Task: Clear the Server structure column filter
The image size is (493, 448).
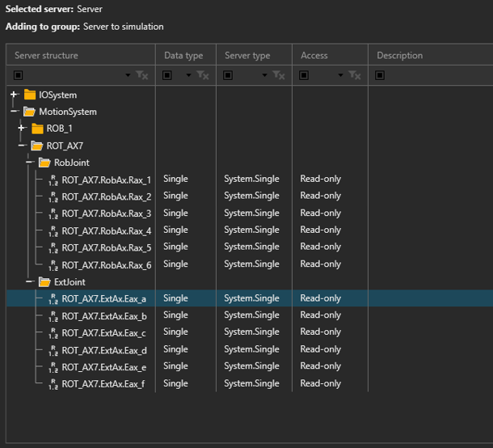Action: click(142, 75)
